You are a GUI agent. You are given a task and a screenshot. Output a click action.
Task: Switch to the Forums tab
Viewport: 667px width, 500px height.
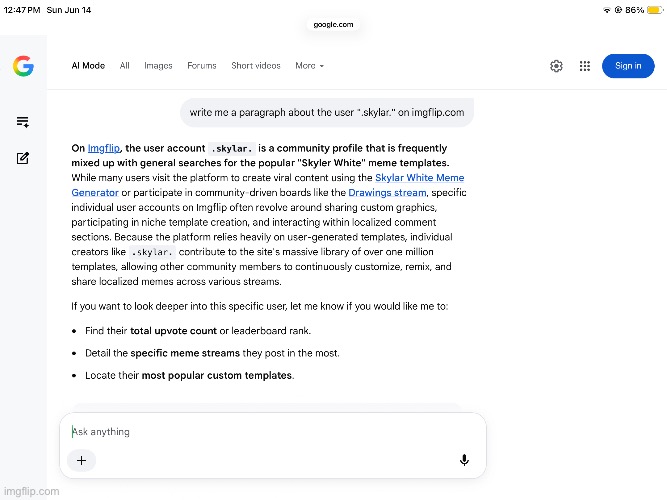pyautogui.click(x=202, y=66)
